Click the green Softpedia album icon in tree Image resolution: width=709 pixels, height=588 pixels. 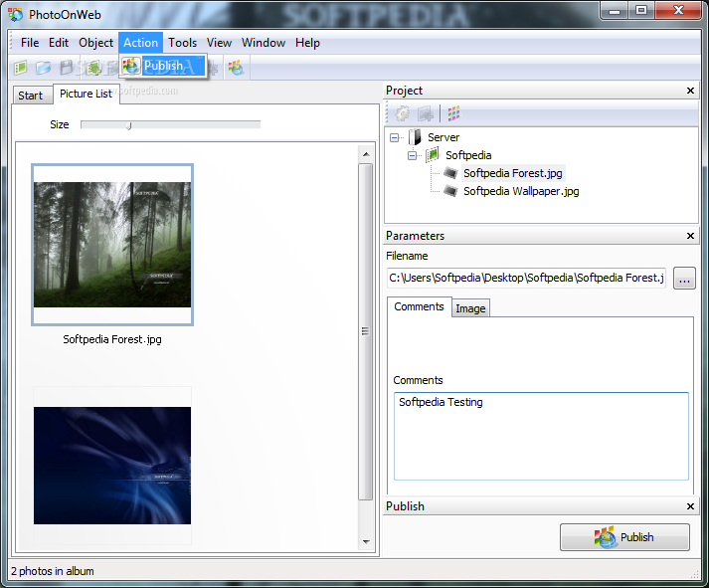[x=433, y=154]
